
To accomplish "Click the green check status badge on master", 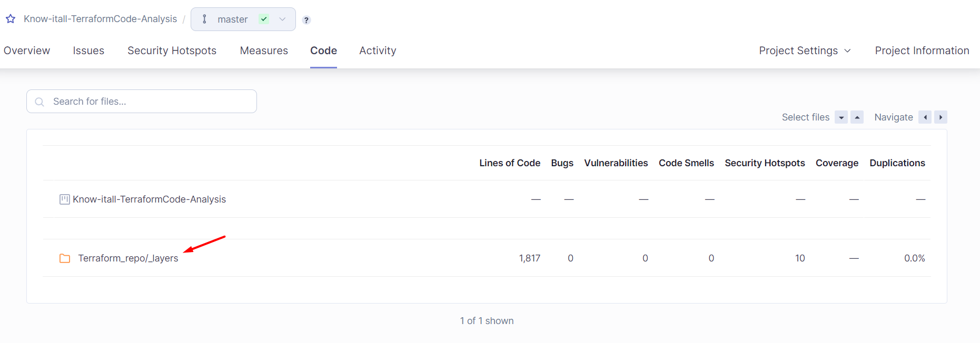I will (x=264, y=19).
